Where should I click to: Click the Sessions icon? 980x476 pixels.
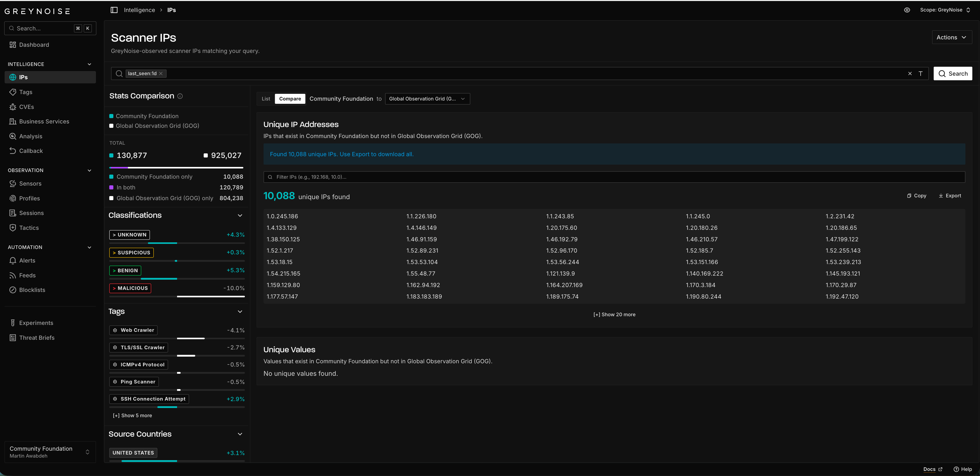[x=13, y=213]
